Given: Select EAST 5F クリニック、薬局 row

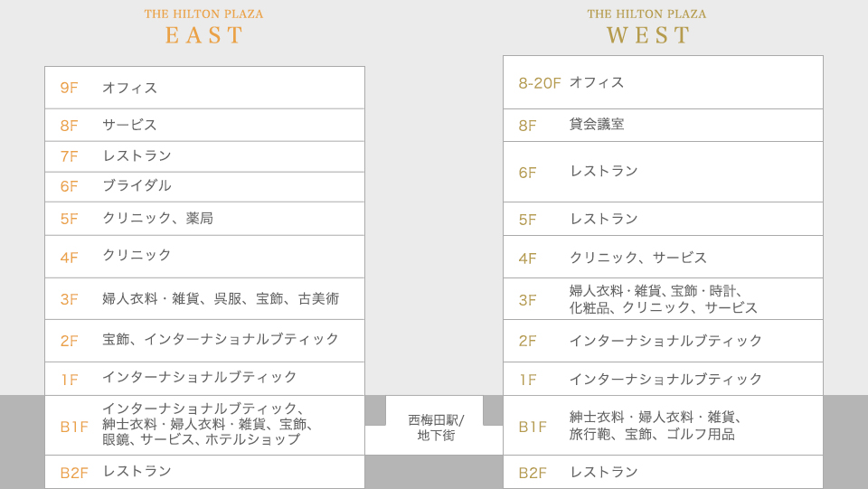Looking at the screenshot, I should pyautogui.click(x=205, y=219).
